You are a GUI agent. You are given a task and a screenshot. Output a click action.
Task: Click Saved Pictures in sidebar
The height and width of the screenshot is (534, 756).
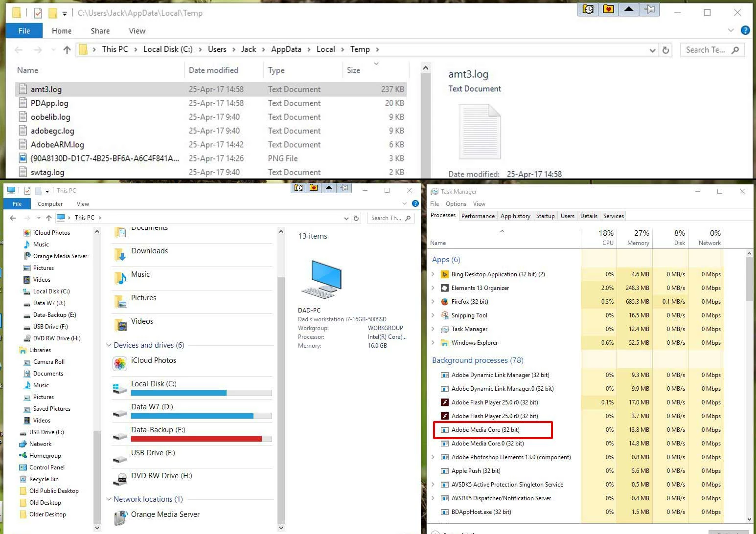[x=47, y=409]
